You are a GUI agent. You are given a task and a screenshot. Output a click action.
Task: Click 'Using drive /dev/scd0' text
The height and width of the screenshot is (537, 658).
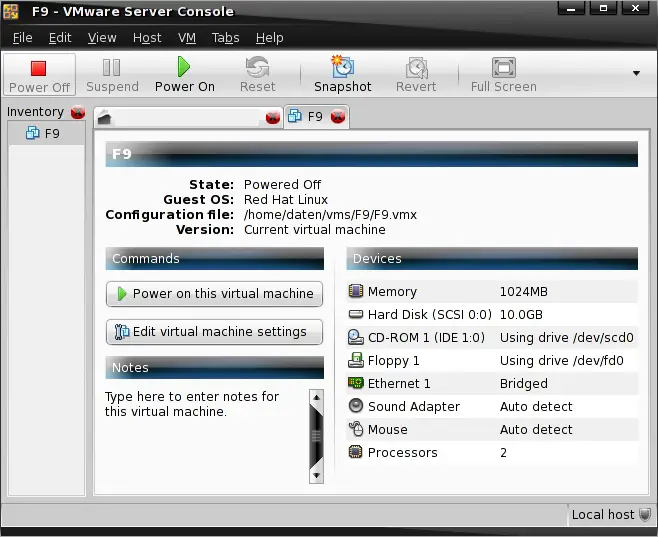pyautogui.click(x=567, y=338)
